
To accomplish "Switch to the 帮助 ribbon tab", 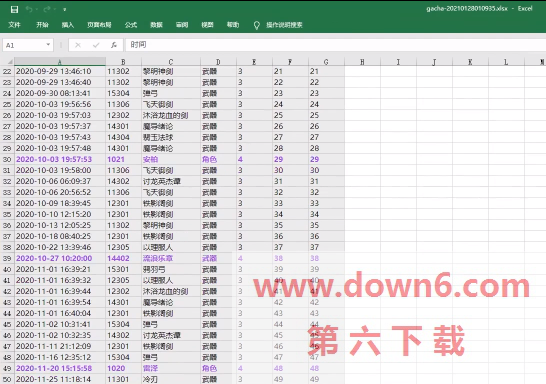I will 233,25.
